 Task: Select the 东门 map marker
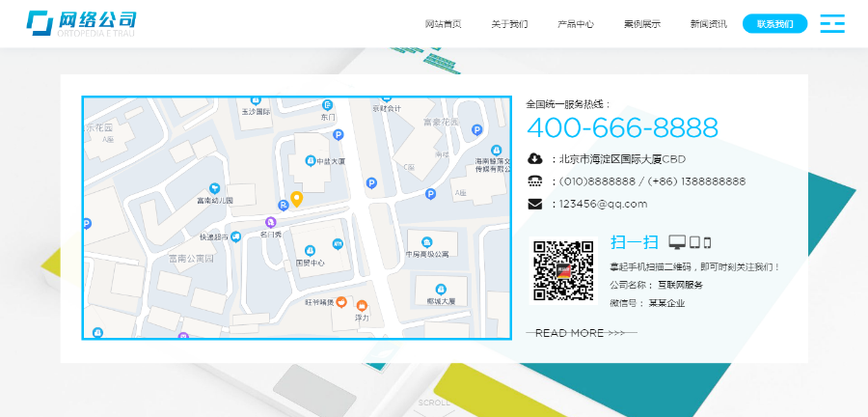point(328,104)
